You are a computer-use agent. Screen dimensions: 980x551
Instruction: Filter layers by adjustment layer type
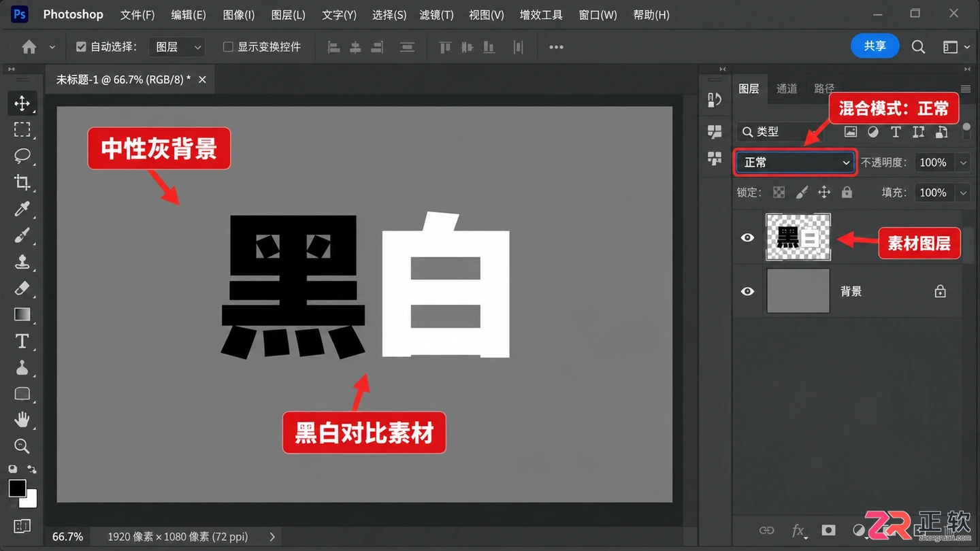[x=872, y=132]
